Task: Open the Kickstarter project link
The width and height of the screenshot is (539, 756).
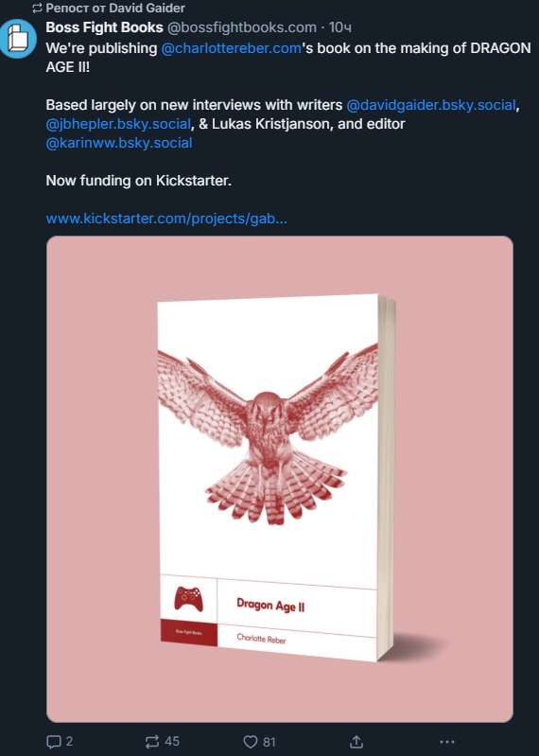Action: [x=166, y=219]
